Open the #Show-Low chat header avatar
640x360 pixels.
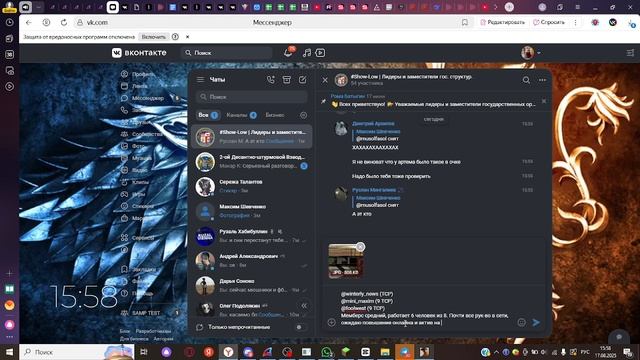pos(341,80)
